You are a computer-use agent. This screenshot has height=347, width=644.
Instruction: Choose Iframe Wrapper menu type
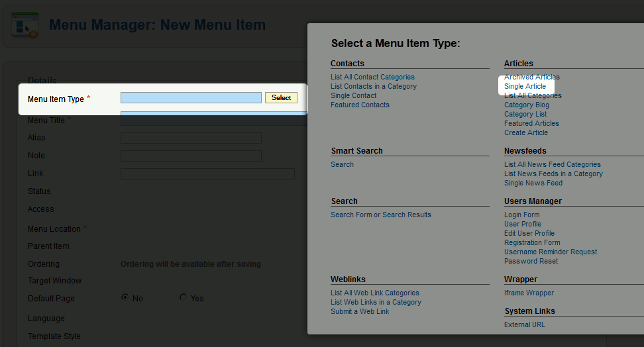pyautogui.click(x=529, y=293)
